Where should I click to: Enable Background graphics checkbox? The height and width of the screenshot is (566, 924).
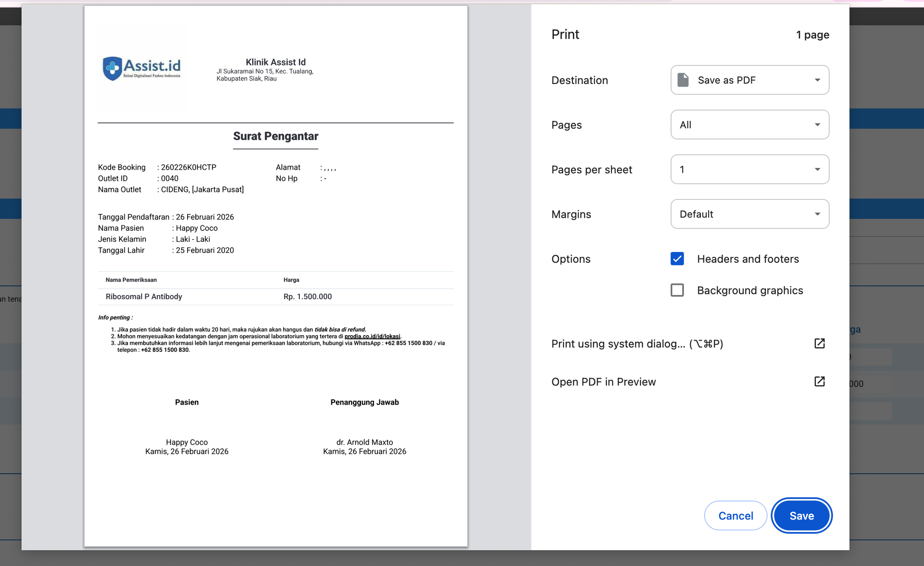click(677, 290)
